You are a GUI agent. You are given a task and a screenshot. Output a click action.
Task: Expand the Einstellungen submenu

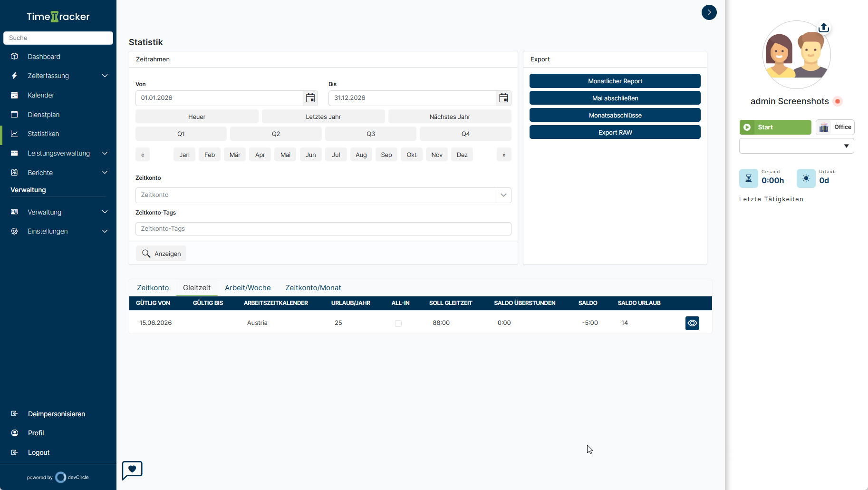105,231
